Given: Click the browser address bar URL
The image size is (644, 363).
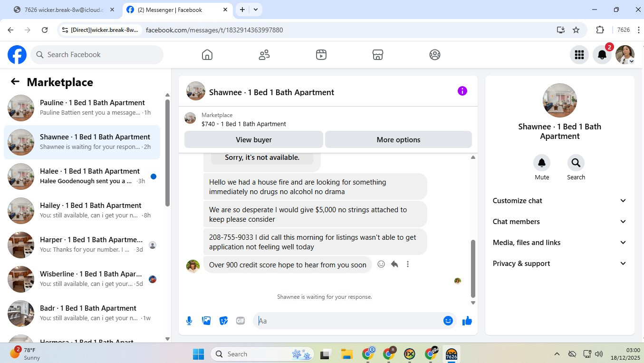Looking at the screenshot, I should tap(214, 30).
